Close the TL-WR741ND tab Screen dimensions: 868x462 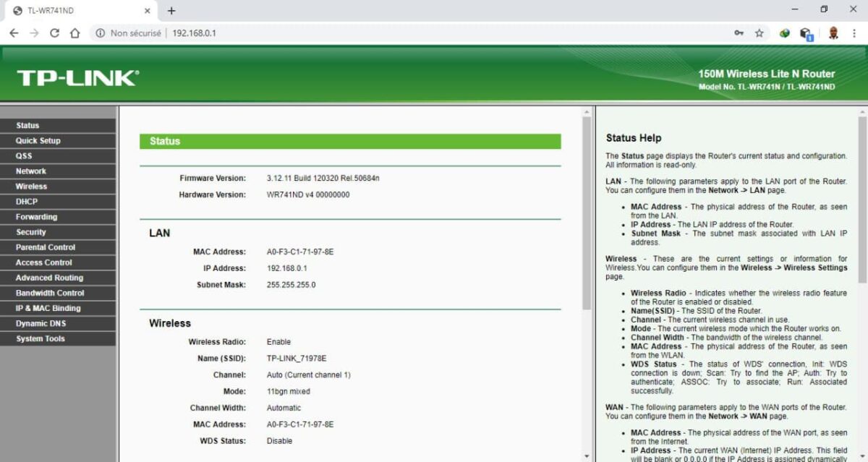point(147,11)
